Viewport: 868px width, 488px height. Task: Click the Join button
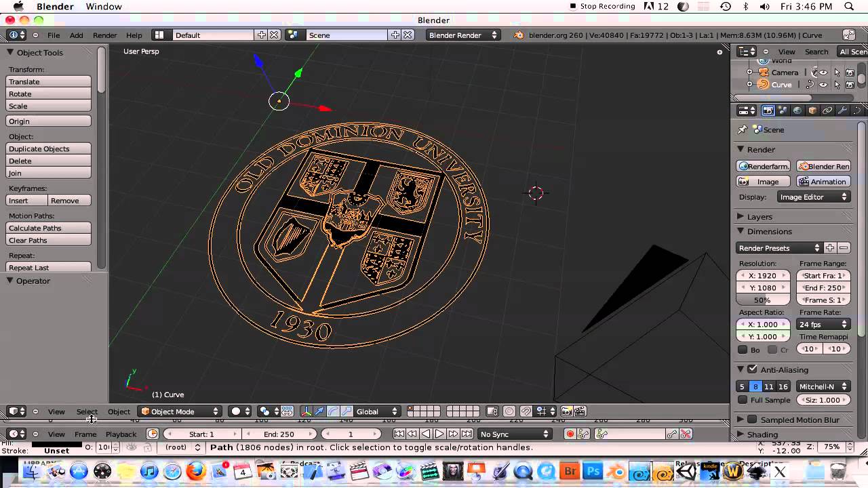pyautogui.click(x=48, y=173)
